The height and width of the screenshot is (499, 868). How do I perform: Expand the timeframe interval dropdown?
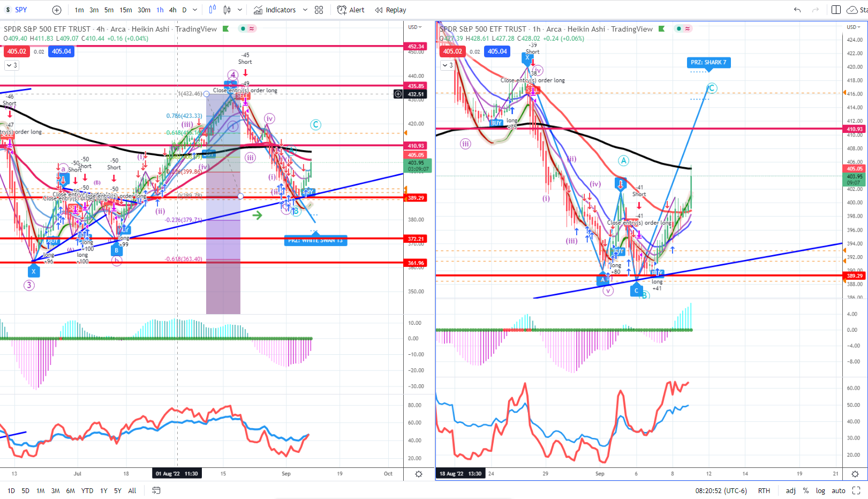click(x=195, y=10)
